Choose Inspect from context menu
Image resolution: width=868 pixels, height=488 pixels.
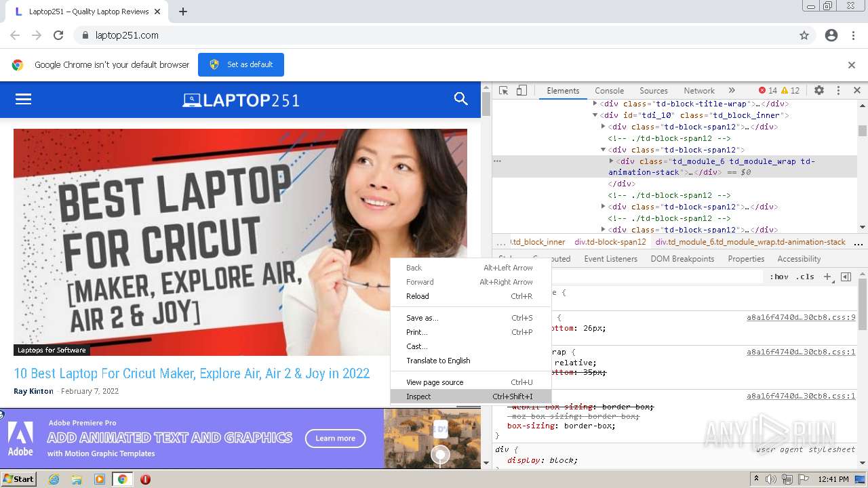(x=471, y=396)
